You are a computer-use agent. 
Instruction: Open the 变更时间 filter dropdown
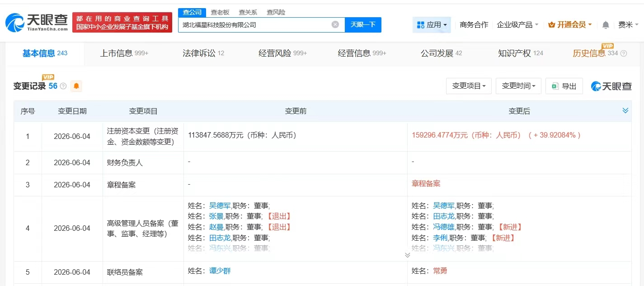point(518,86)
